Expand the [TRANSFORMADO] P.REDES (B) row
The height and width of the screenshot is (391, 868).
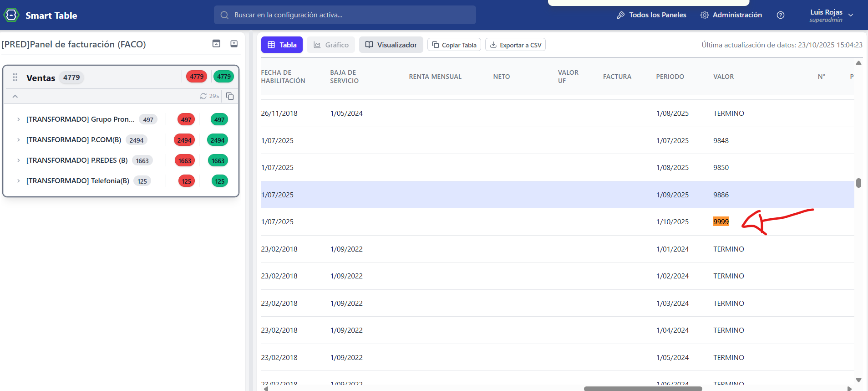coord(18,160)
